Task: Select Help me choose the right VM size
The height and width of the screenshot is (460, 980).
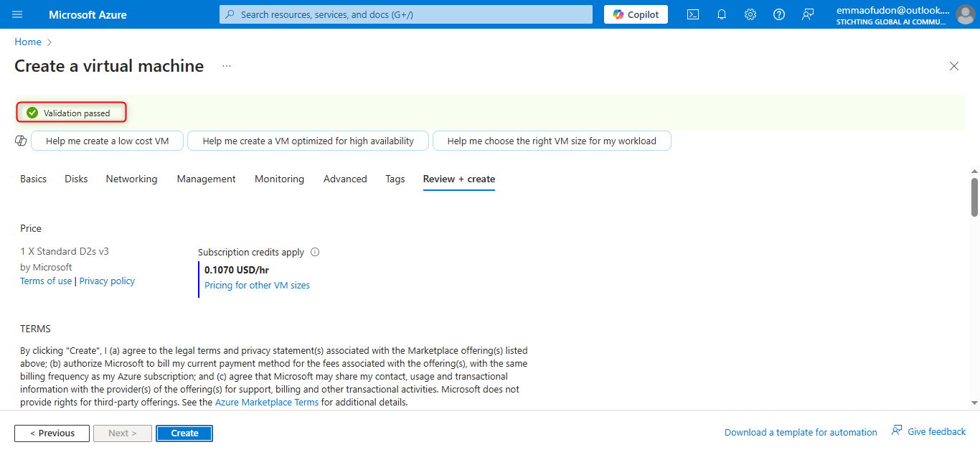Action: [x=552, y=141]
